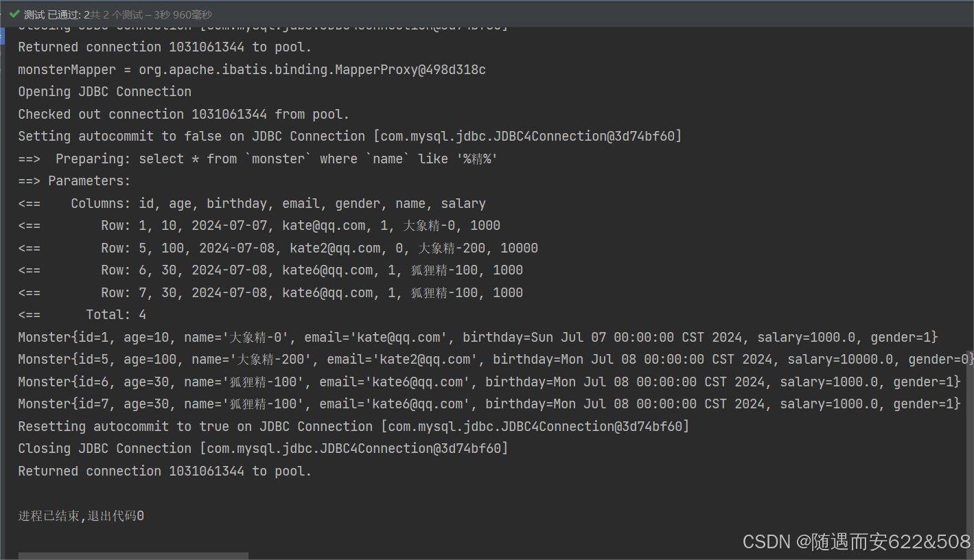
Task: Click the Resetting autocommit to true line
Action: pos(353,426)
